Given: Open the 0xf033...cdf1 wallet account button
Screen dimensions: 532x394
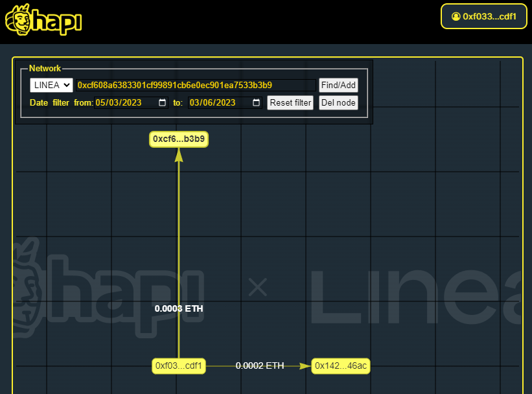Looking at the screenshot, I should 484,16.
